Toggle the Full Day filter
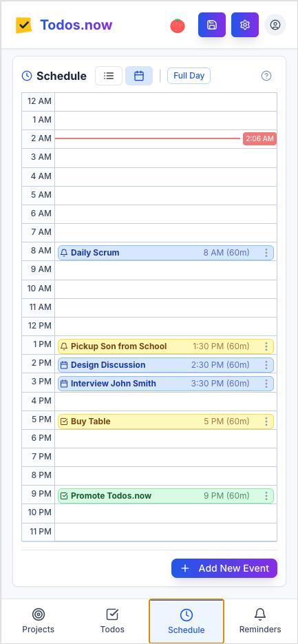This screenshot has width=298, height=644. pyautogui.click(x=189, y=76)
